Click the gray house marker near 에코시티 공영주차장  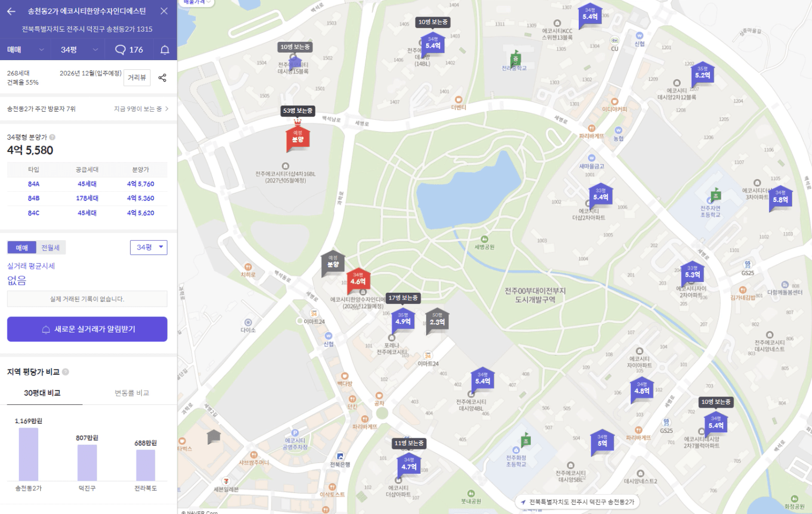tap(213, 436)
